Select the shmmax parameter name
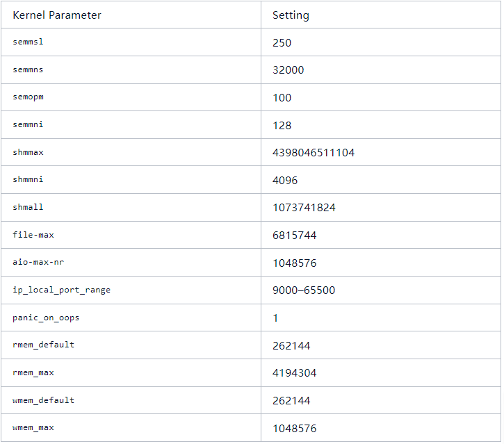 tap(29, 152)
